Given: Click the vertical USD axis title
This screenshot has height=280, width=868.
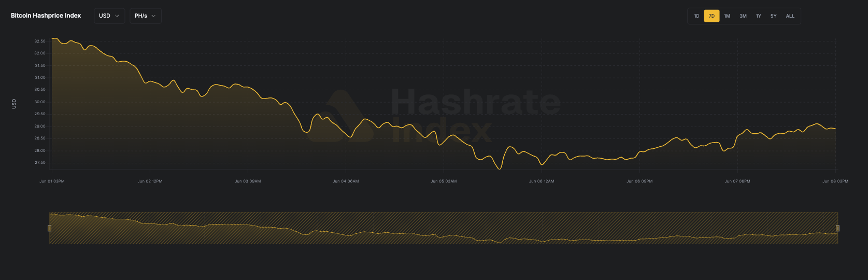Looking at the screenshot, I should pos(14,104).
